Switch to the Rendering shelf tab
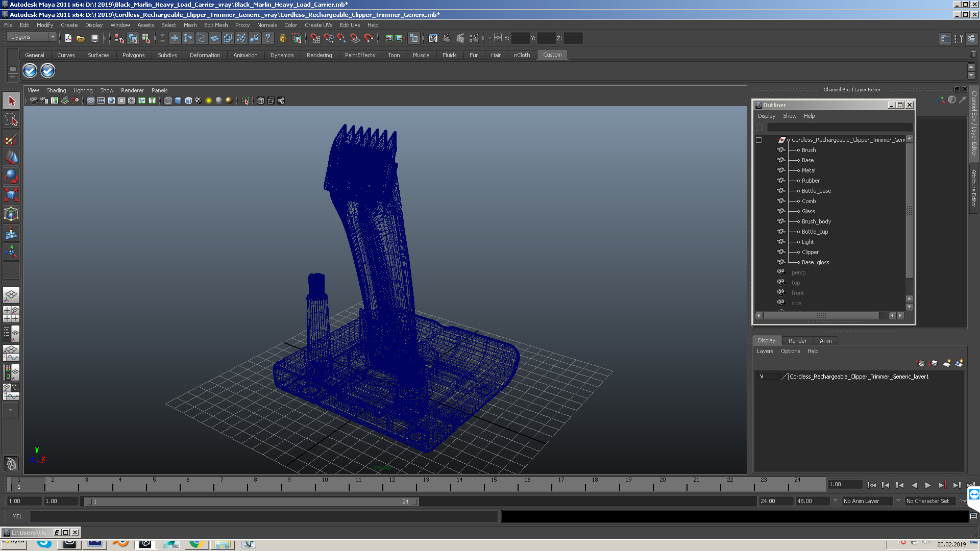 (x=319, y=55)
